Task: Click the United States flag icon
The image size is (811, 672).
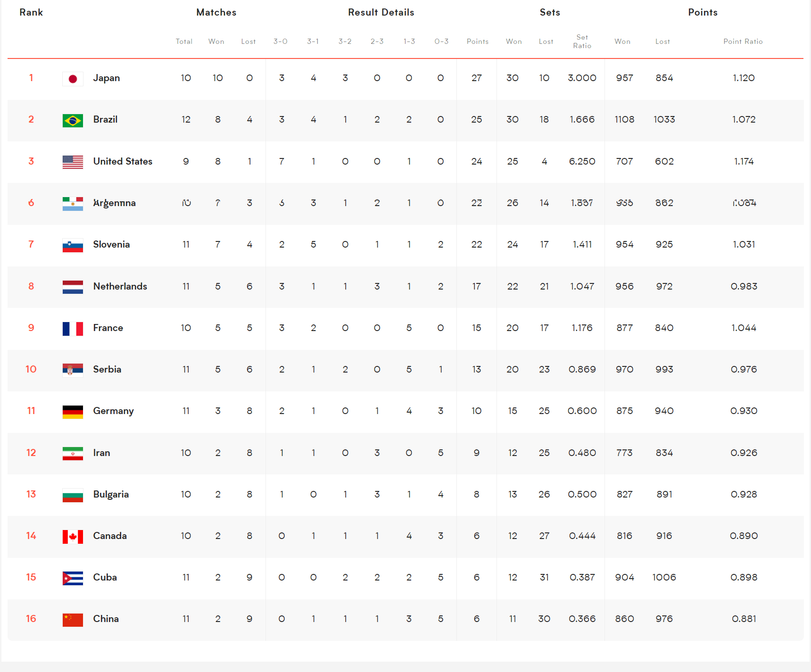Action: tap(73, 162)
